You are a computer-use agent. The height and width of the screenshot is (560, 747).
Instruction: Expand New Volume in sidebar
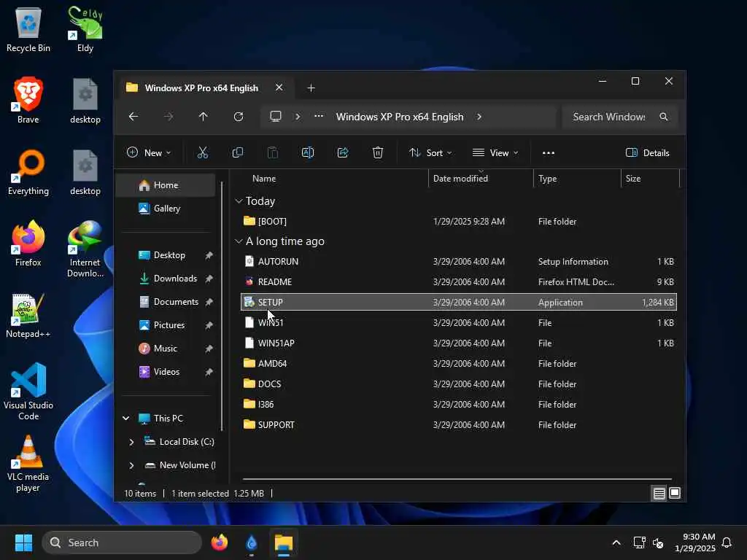(x=131, y=465)
